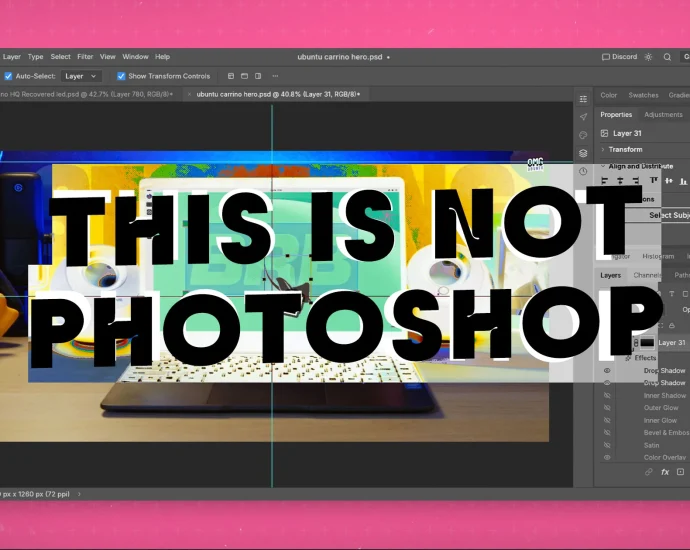
Task: Collapse the Align and Distribute section
Action: [602, 166]
